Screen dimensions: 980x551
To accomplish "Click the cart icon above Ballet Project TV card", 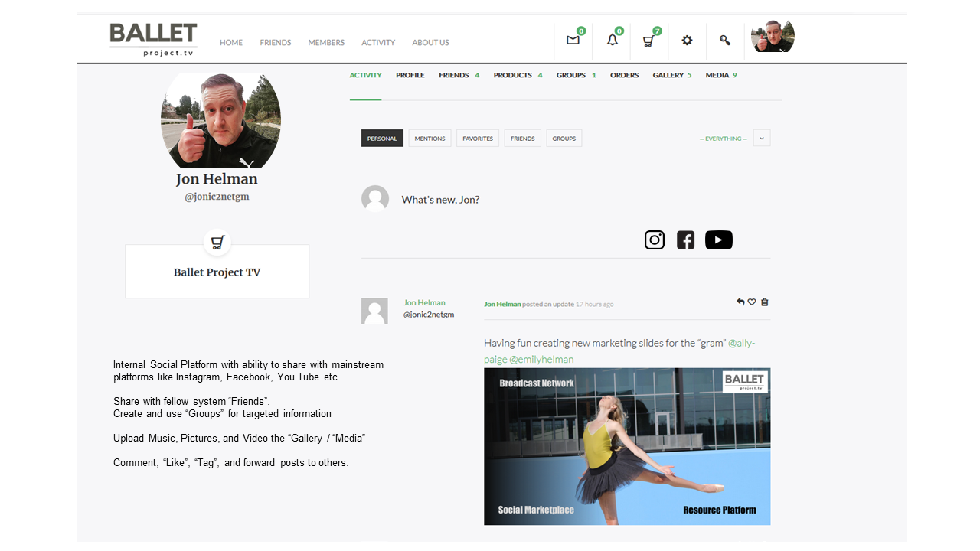I will (217, 243).
